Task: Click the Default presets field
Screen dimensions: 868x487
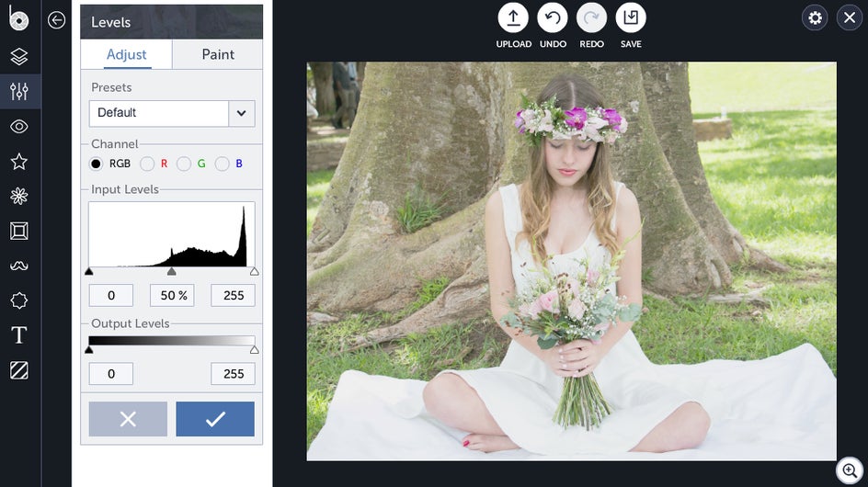Action: [159, 113]
